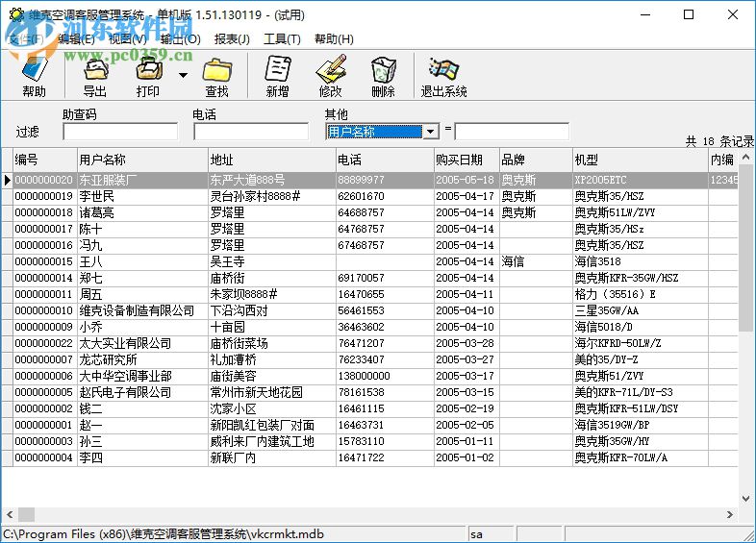Click the 新增 add record icon

[x=278, y=76]
